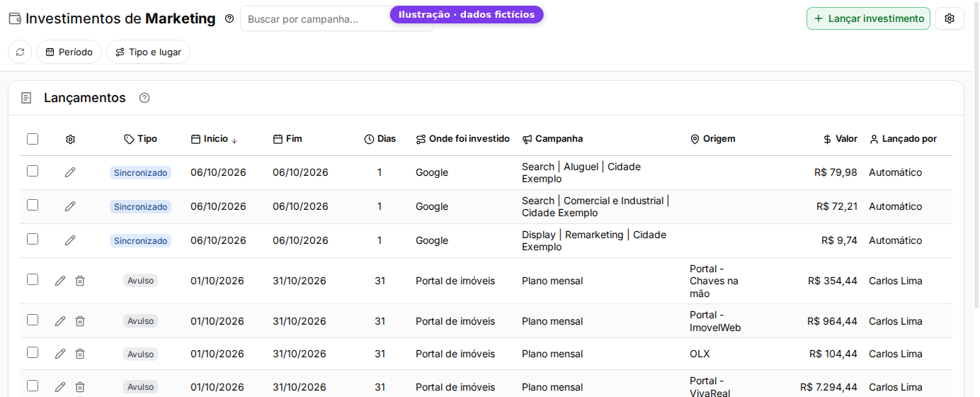This screenshot has height=397, width=980.
Task: Click Portal de imóveis in VivaReal row
Action: pos(455,387)
